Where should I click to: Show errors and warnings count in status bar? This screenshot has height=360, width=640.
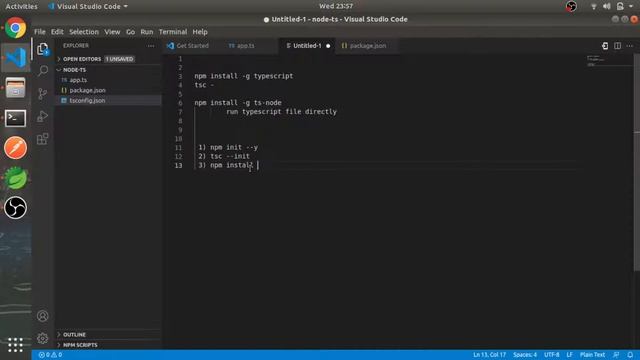point(50,355)
